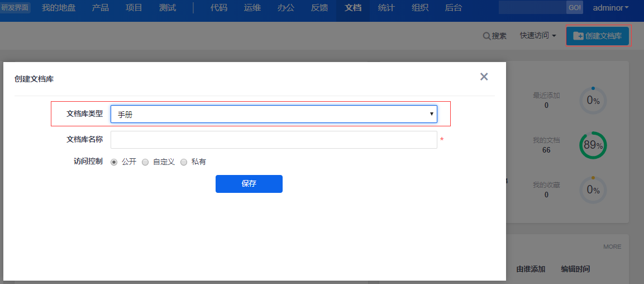Viewport: 644px width, 284px height.
Task: Open the 产品 menu
Action: click(100, 8)
